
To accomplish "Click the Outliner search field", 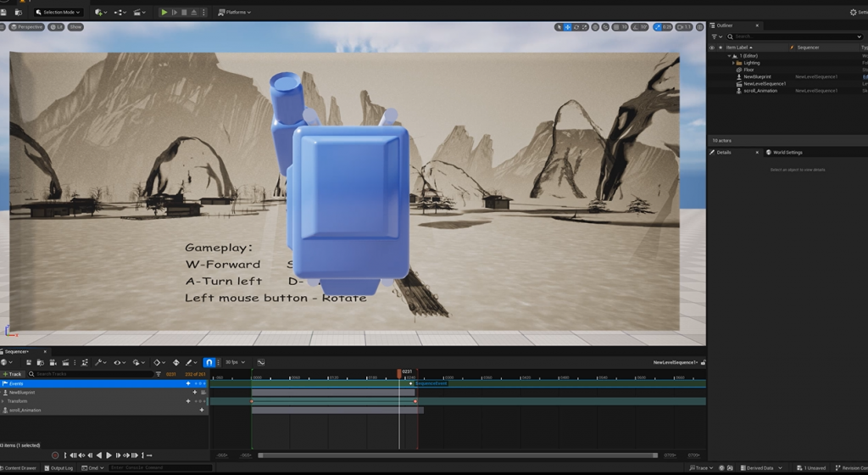I will point(794,36).
